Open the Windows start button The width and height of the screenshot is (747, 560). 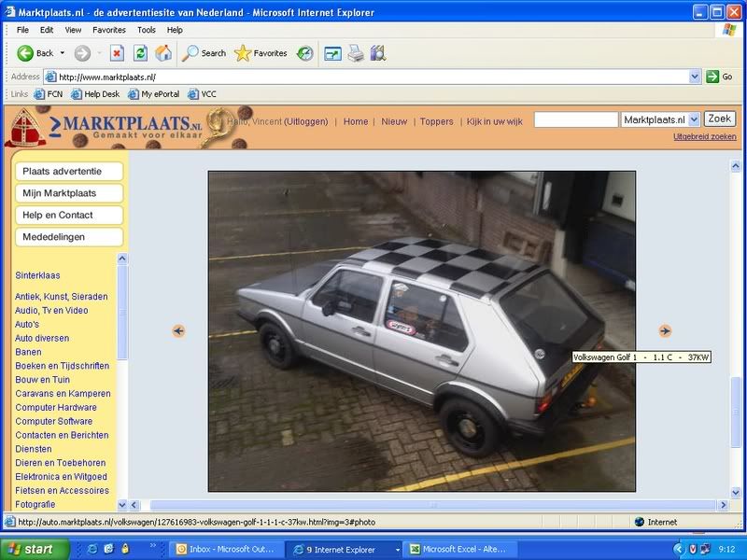pyautogui.click(x=35, y=550)
